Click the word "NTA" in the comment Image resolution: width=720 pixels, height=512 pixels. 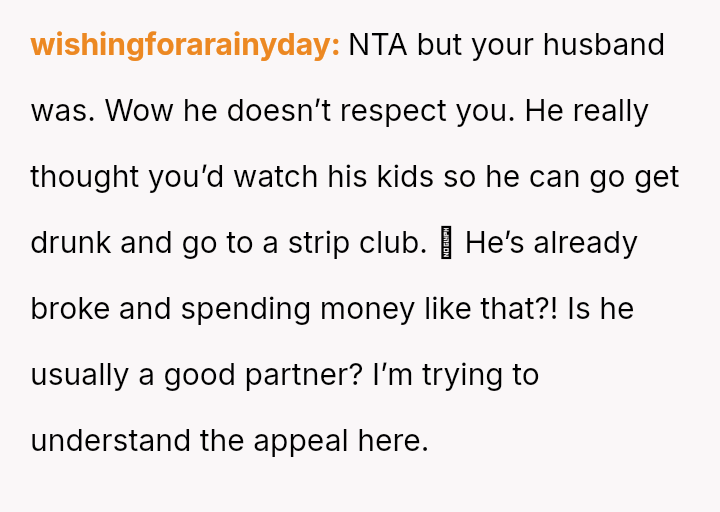tap(377, 45)
